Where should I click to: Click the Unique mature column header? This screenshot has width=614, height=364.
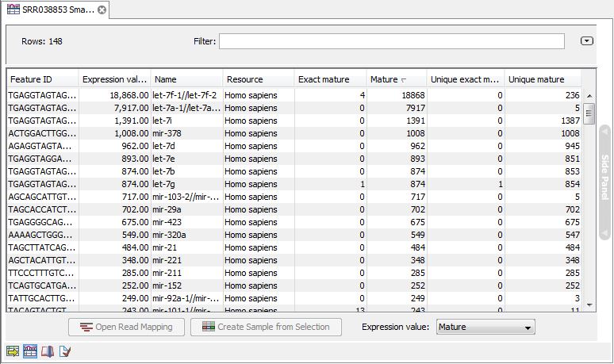point(543,79)
